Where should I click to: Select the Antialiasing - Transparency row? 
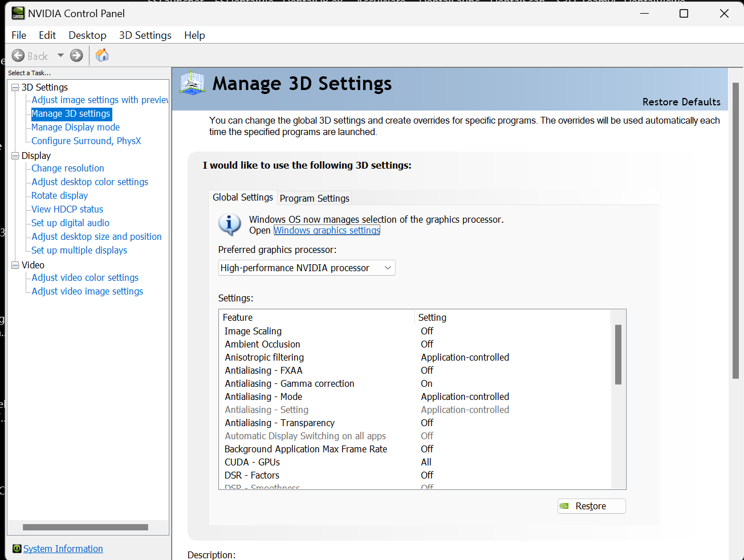414,423
